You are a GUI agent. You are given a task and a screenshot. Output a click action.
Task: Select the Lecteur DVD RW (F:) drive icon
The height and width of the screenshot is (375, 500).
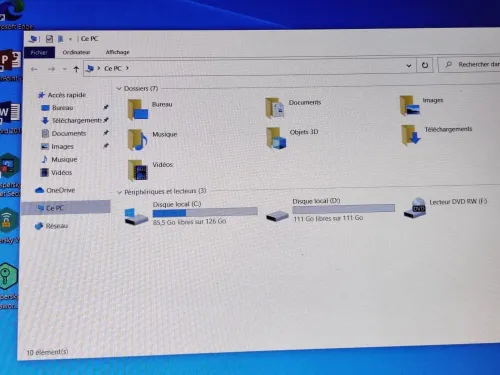415,208
